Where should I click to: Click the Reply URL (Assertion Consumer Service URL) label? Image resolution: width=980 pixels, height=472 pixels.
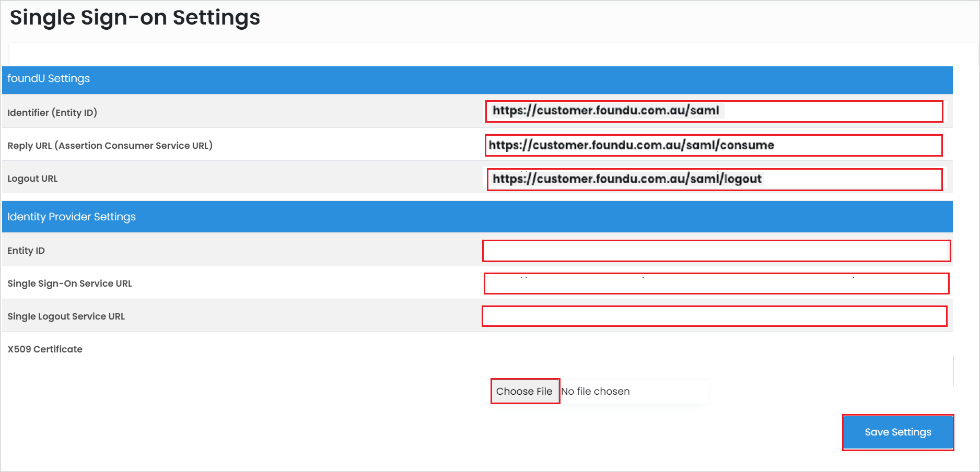[x=110, y=145]
